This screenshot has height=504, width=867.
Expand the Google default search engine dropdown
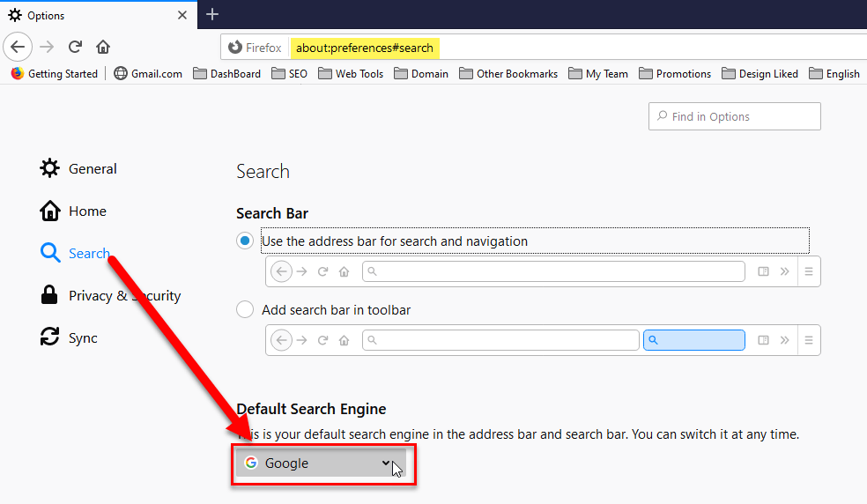pyautogui.click(x=321, y=463)
